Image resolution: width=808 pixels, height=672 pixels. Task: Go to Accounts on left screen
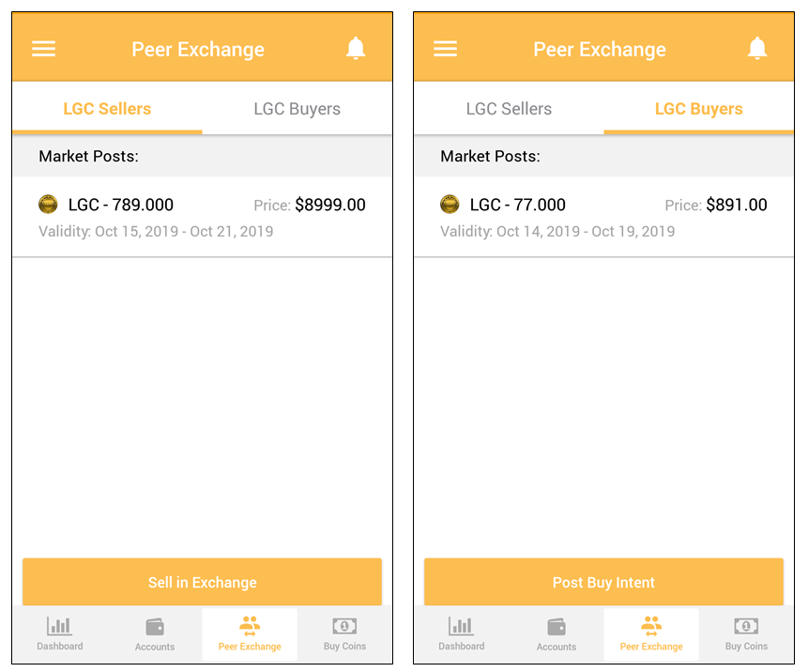click(x=155, y=634)
